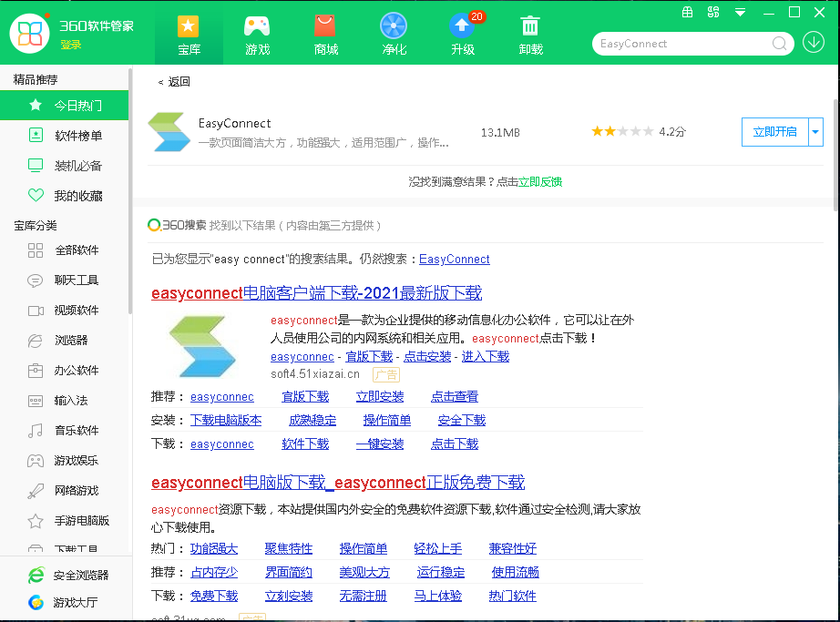Screen dimensions: 840x622
Task: Open 软件榜单 in the sidebar
Action: coord(65,136)
